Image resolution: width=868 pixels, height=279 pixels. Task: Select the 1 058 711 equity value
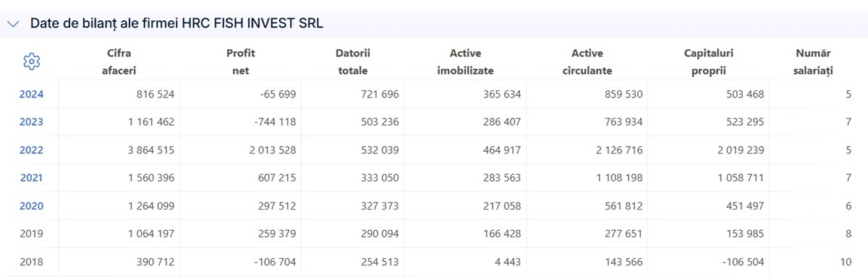740,178
